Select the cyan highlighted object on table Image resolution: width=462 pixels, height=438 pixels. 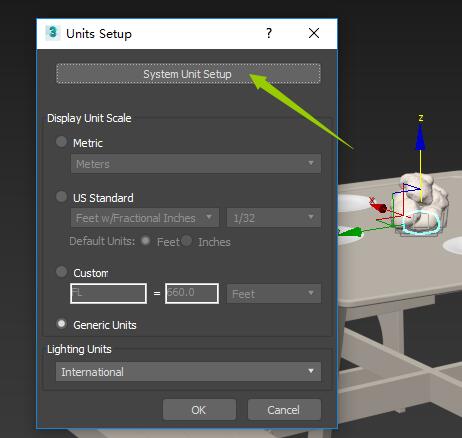click(421, 222)
